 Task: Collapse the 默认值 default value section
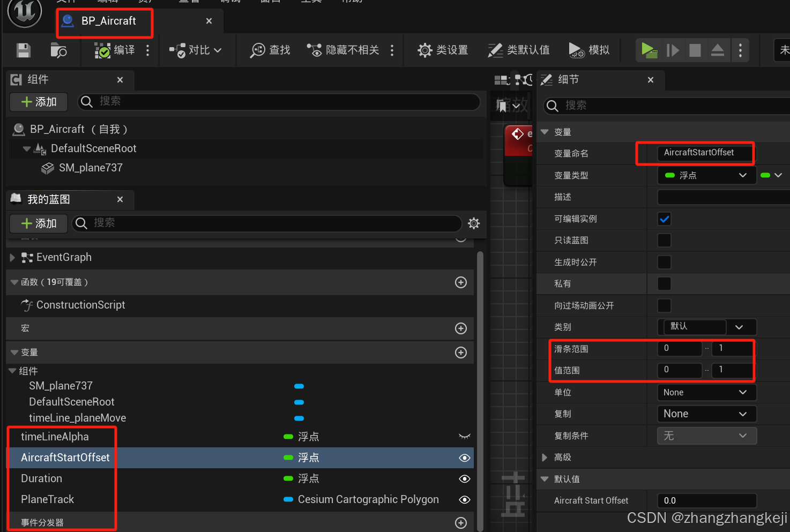[x=545, y=479]
